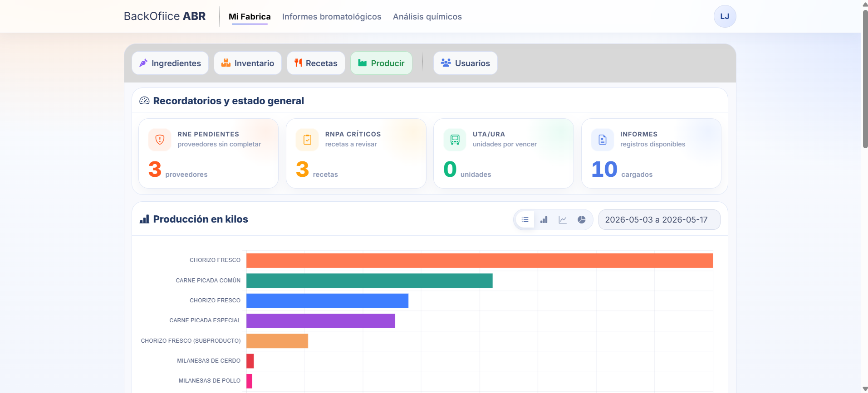
Task: Click the "UTA/URA" card title
Action: [x=489, y=134]
